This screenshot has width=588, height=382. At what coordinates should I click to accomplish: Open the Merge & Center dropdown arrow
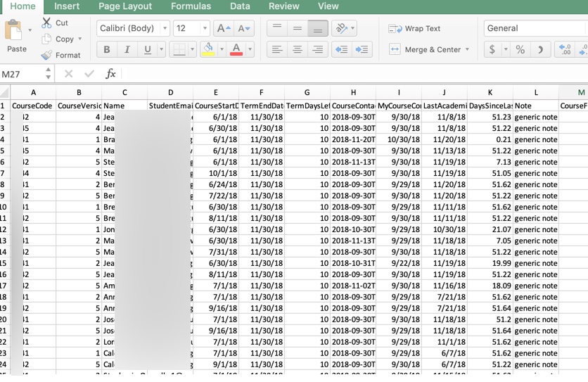pyautogui.click(x=468, y=49)
